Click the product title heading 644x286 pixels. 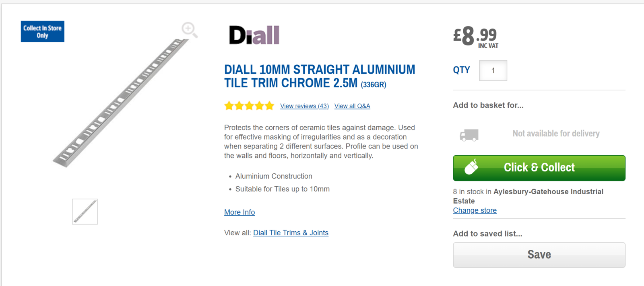tap(319, 76)
